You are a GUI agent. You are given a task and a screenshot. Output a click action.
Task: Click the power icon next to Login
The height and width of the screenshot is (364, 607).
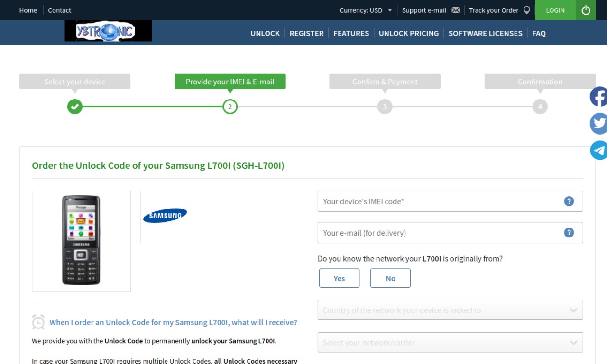coord(586,10)
